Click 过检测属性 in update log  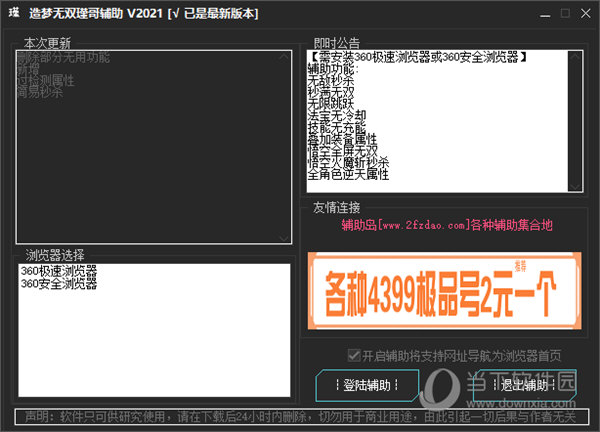click(x=46, y=81)
